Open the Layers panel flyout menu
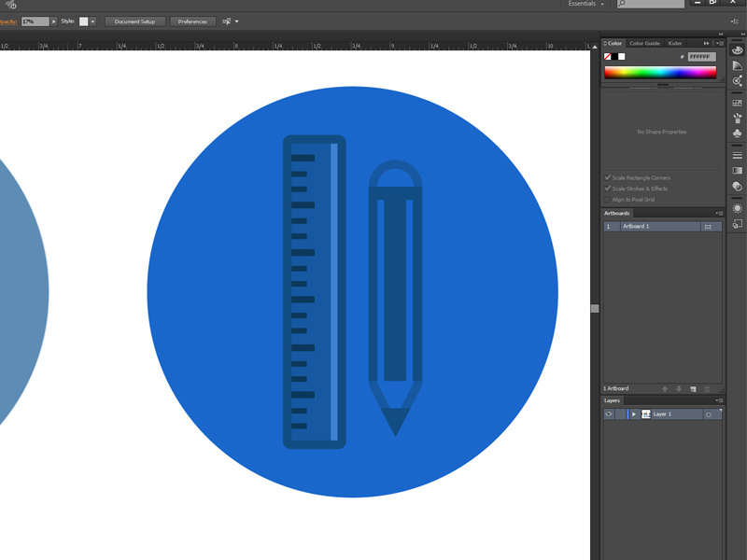Screen dimensions: 747x560 (x=719, y=400)
